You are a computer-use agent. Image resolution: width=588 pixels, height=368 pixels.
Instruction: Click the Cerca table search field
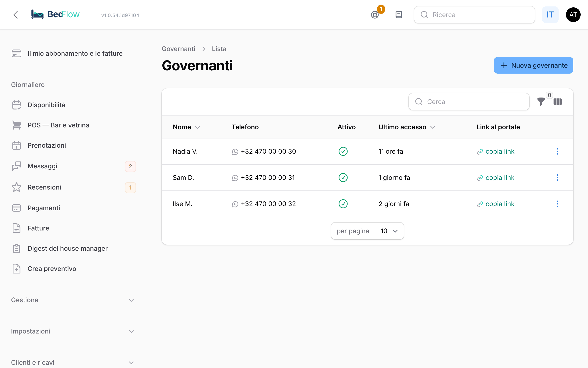click(x=469, y=102)
